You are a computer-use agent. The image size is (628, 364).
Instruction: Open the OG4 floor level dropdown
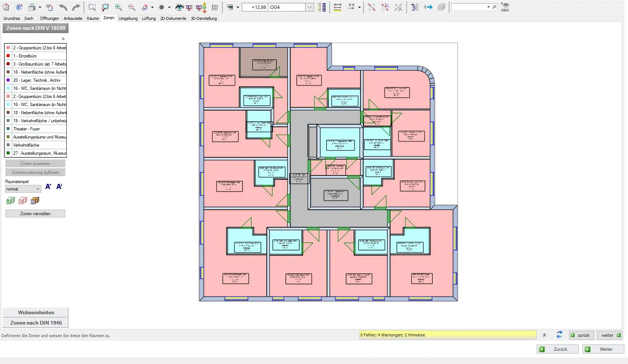pyautogui.click(x=310, y=7)
